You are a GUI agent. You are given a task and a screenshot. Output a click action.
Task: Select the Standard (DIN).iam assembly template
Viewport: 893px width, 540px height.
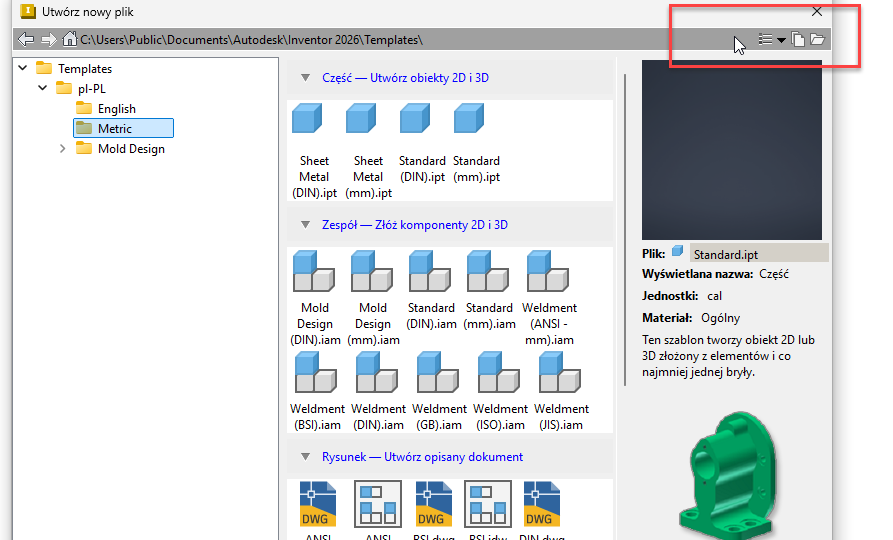pyautogui.click(x=431, y=291)
